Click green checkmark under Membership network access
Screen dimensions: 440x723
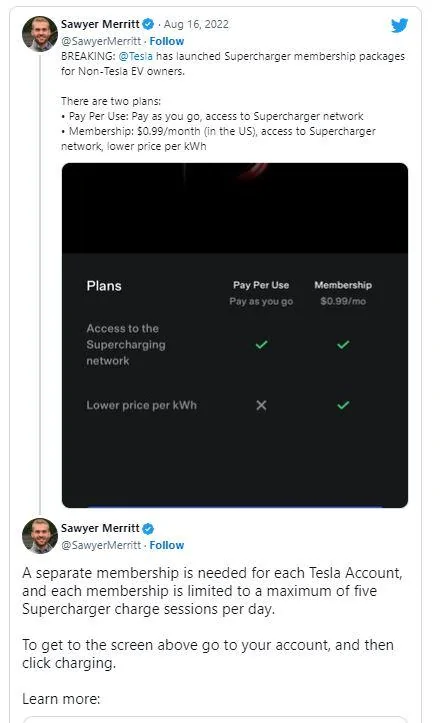(343, 344)
